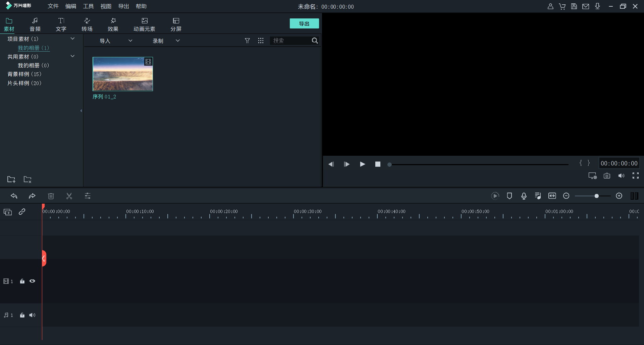Click the add new folder icon

(11, 180)
